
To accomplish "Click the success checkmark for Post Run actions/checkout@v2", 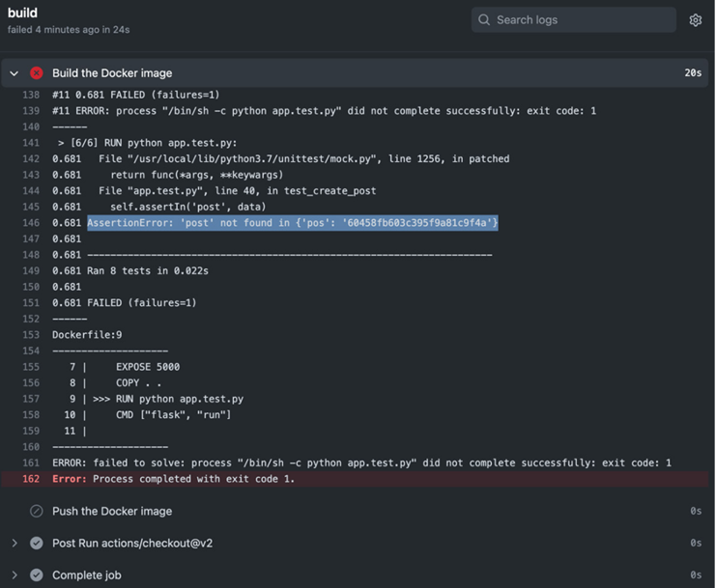I will (37, 543).
